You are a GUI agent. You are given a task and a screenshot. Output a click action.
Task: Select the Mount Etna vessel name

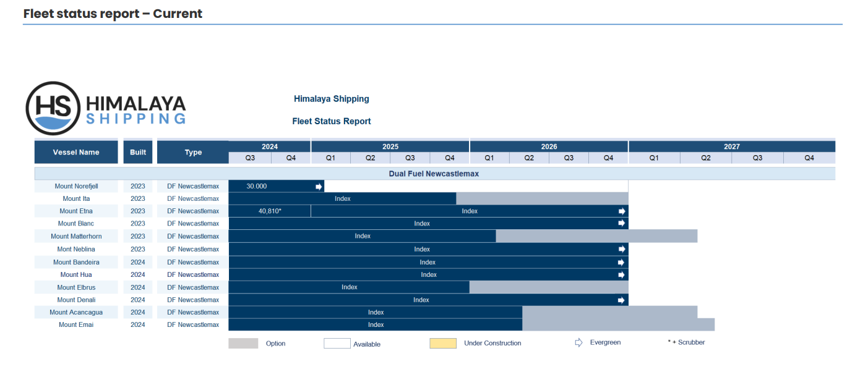pos(76,211)
